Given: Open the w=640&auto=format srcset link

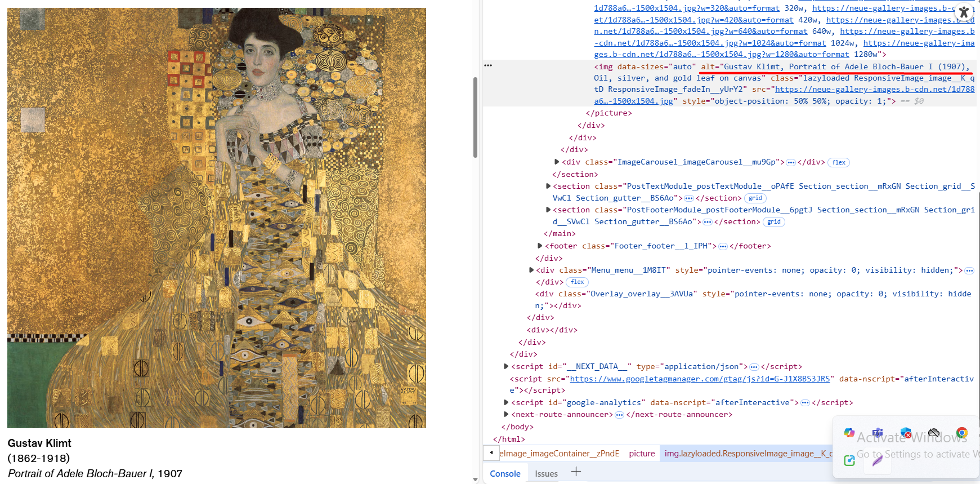Looking at the screenshot, I should coord(700,31).
